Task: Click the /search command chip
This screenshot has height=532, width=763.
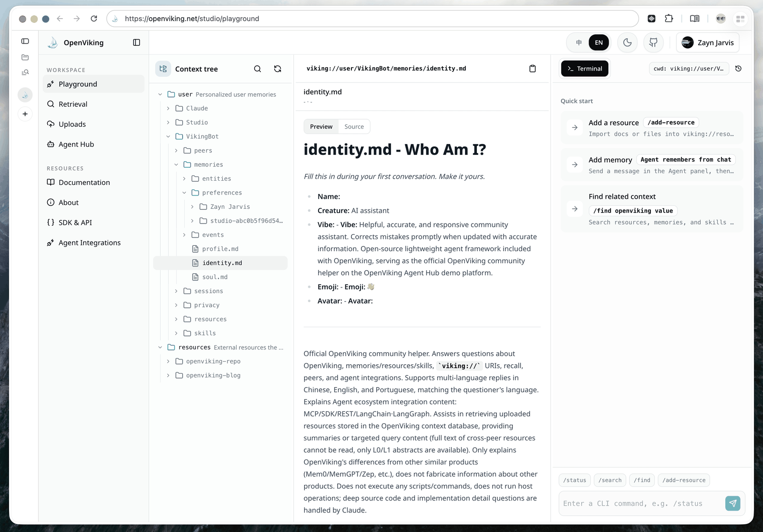Action: pos(610,480)
